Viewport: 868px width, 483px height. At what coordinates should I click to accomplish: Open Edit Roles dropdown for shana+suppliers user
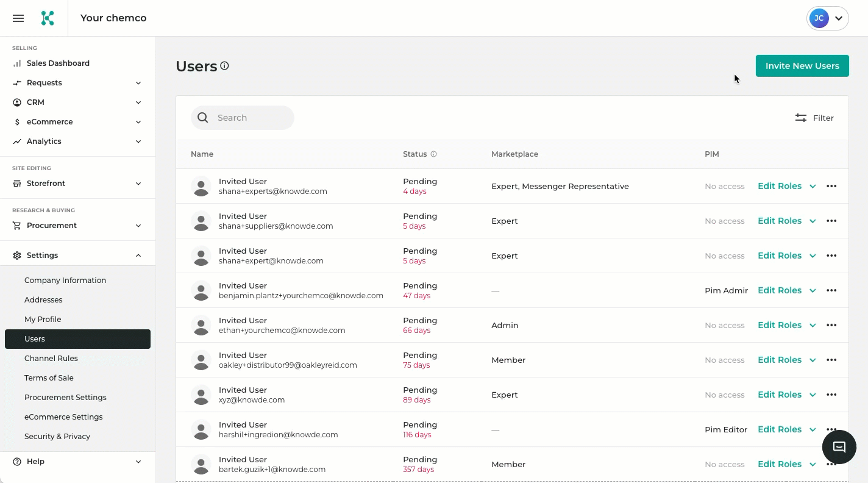(786, 221)
